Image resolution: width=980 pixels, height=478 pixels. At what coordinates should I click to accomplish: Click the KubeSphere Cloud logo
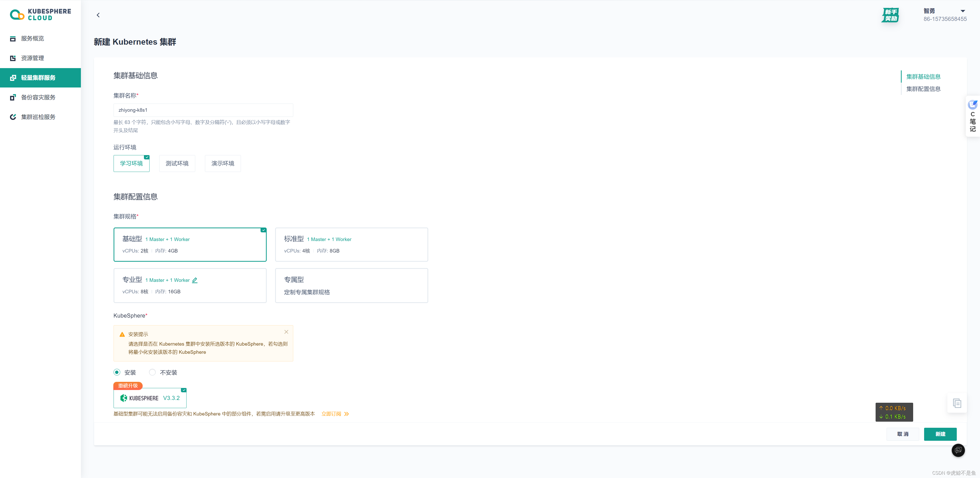click(x=40, y=15)
